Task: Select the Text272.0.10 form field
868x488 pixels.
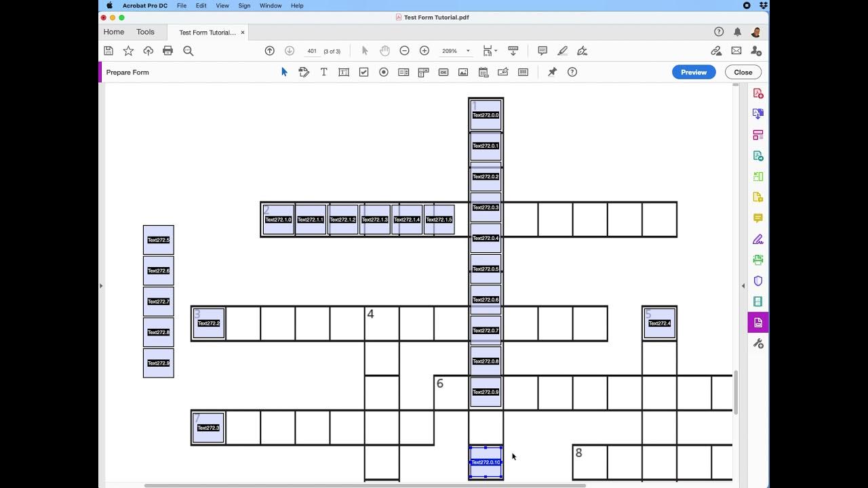Action: click(486, 462)
